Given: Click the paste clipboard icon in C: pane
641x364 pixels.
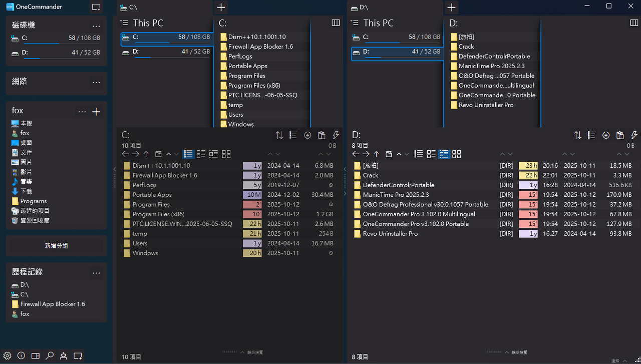Looking at the screenshot, I should pyautogui.click(x=322, y=135).
